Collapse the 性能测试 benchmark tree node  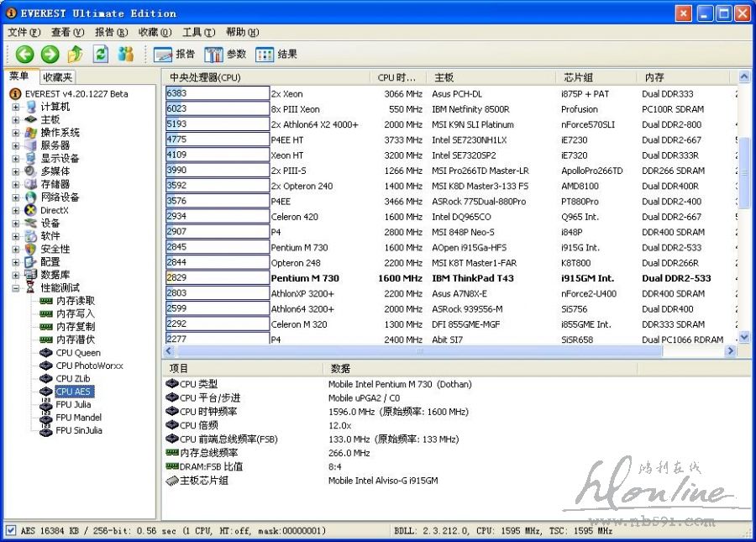(x=16, y=287)
